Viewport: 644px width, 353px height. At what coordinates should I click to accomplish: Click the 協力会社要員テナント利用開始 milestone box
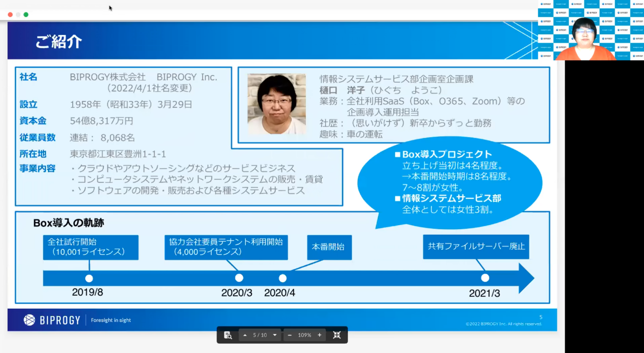point(226,247)
